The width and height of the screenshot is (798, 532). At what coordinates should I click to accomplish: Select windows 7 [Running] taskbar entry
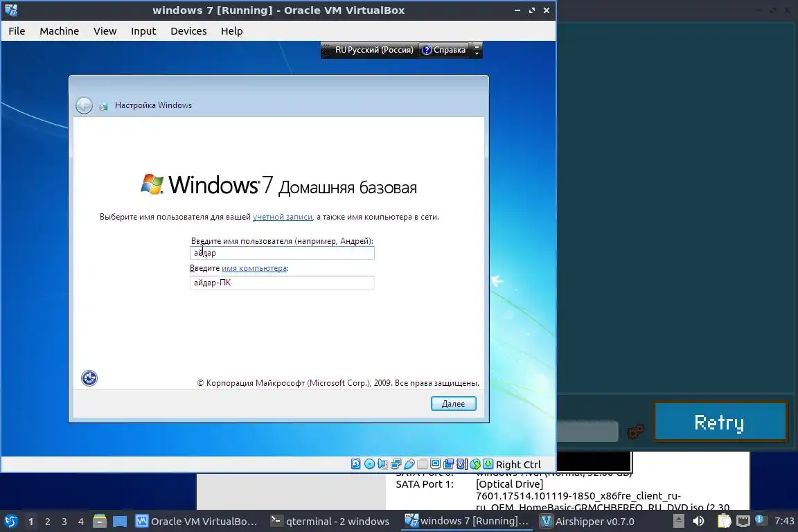(x=467, y=521)
